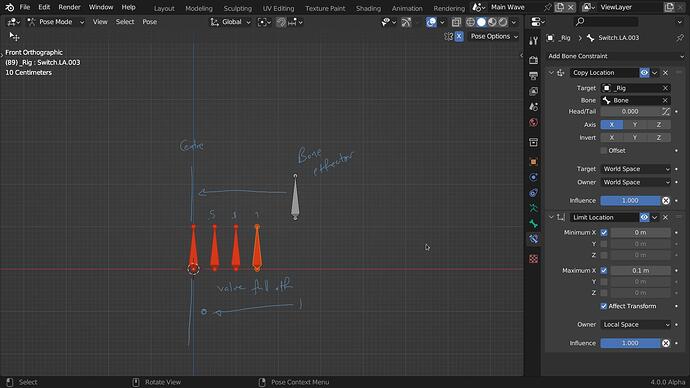Screen dimensions: 690x388
Task: Open the Render menu
Action: point(70,7)
